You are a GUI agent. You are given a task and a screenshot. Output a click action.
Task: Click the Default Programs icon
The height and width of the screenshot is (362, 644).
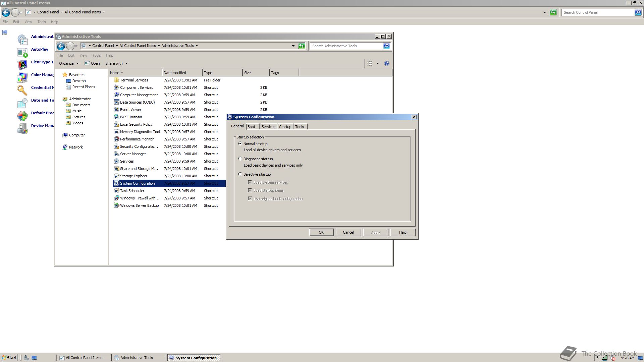click(x=22, y=116)
